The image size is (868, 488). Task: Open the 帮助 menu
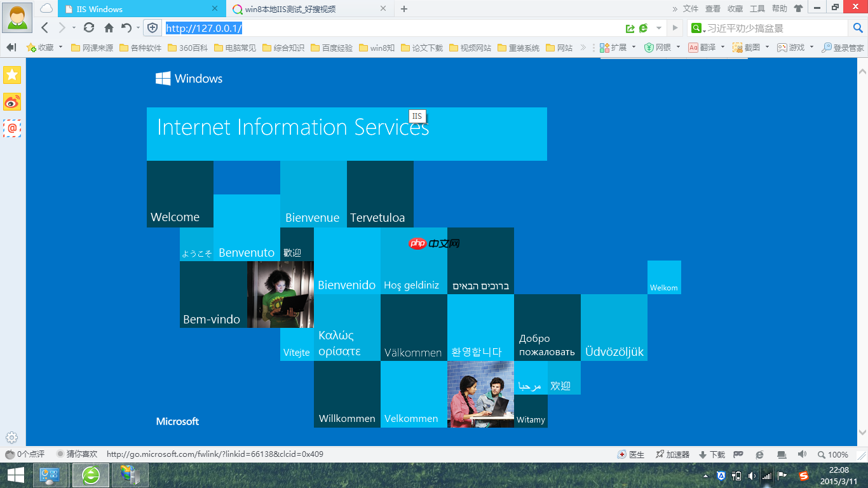point(780,9)
